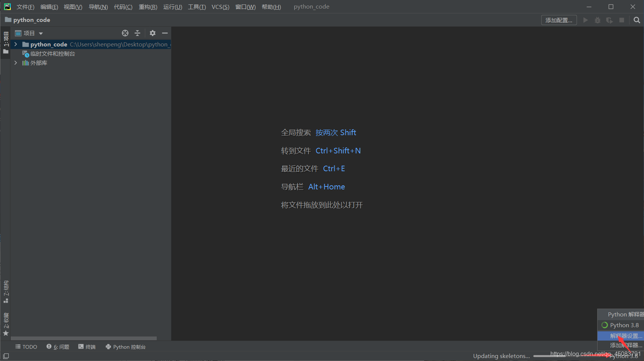
Task: Click 按两次 Shift hint text
Action: [336, 133]
